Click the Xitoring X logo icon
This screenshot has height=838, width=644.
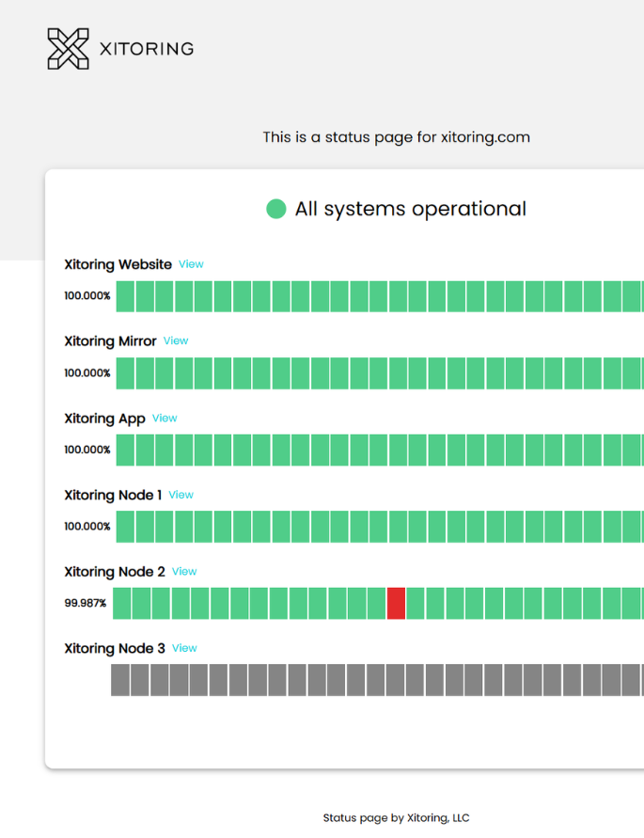coord(68,49)
